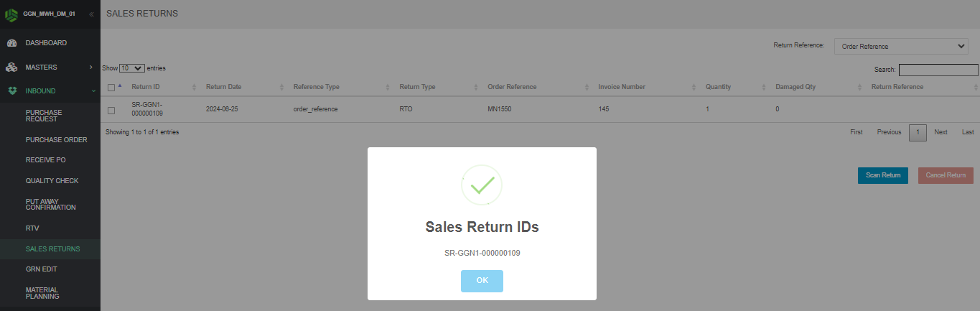Viewport: 980px width, 311px height.
Task: Click the Scan Return button
Action: 882,175
